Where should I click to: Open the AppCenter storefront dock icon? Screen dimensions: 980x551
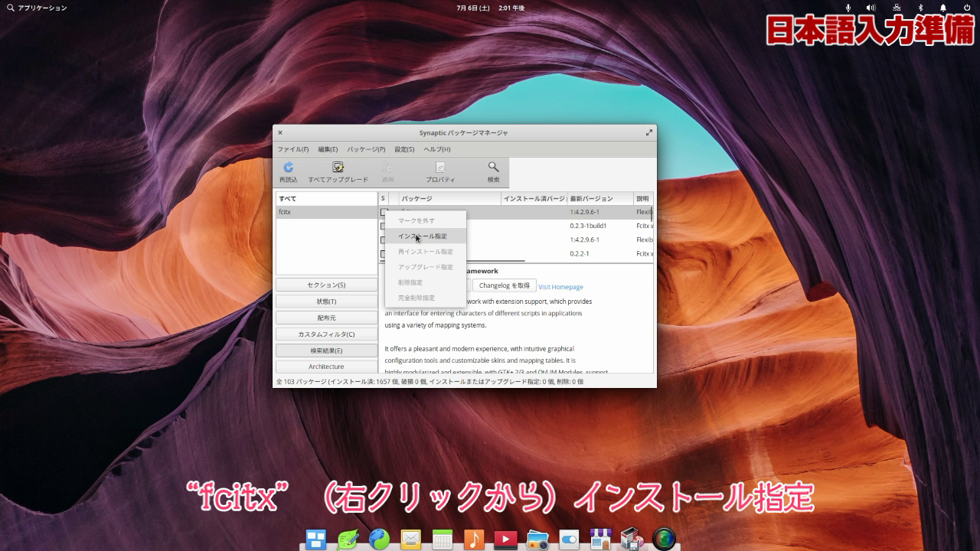[600, 540]
